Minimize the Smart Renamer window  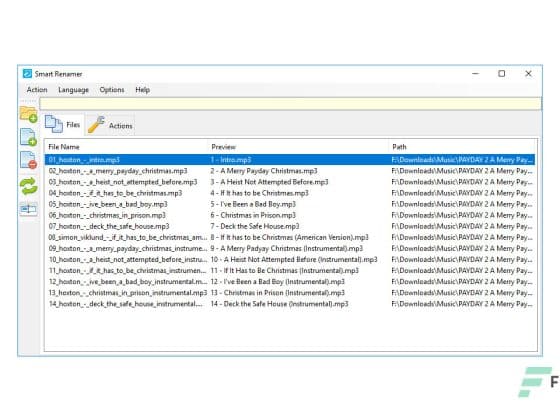tap(475, 74)
